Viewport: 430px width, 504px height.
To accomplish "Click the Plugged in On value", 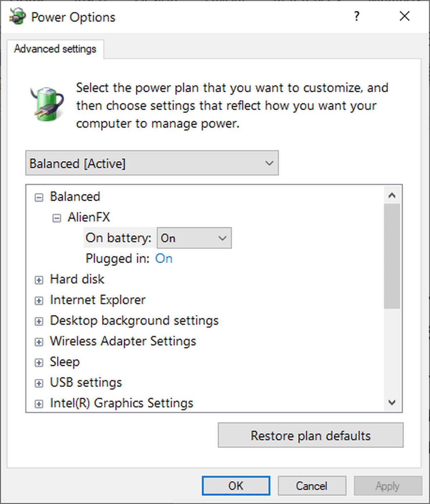I will pos(164,258).
